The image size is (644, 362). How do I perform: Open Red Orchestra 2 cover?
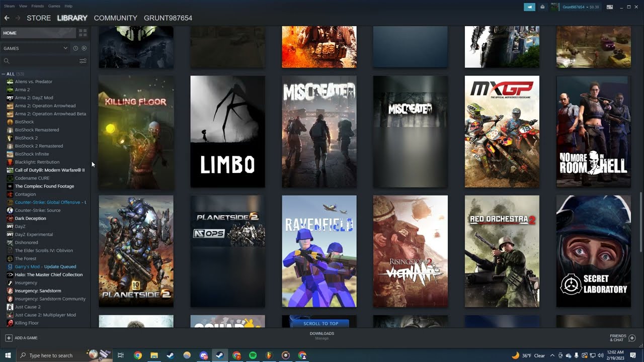pos(502,251)
